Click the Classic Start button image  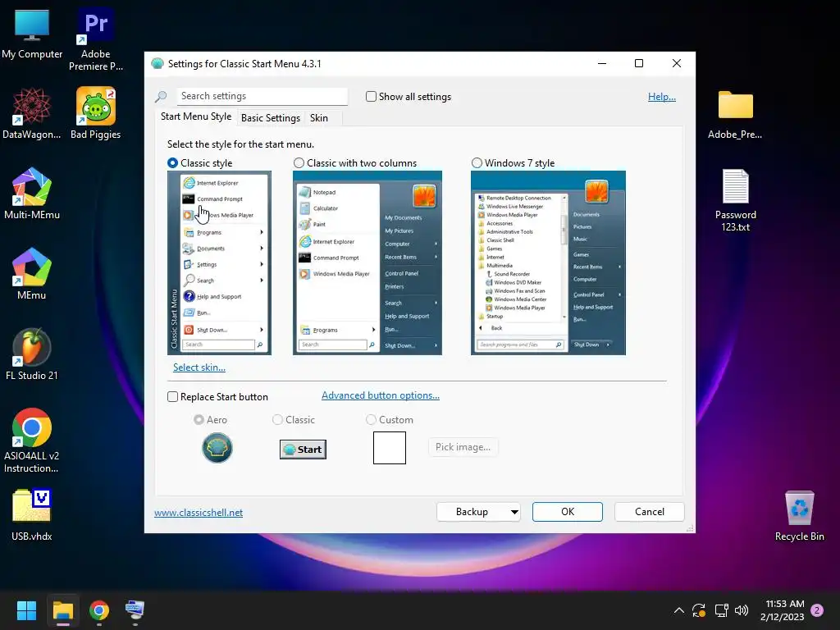coord(303,450)
